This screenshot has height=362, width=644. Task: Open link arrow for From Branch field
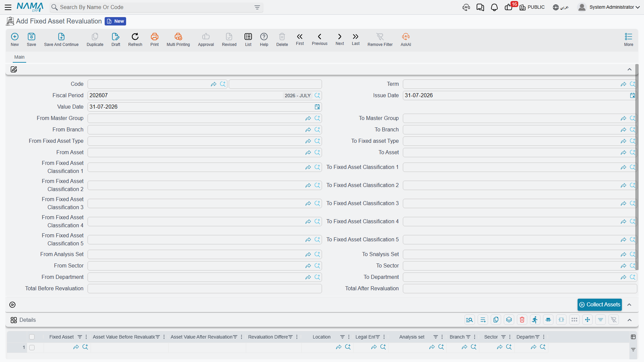[x=308, y=130]
